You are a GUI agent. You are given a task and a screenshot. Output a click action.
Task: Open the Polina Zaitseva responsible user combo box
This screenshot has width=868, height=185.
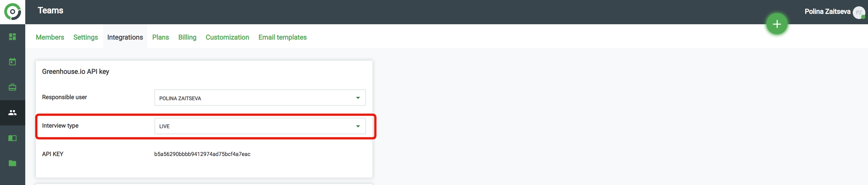coord(260,98)
